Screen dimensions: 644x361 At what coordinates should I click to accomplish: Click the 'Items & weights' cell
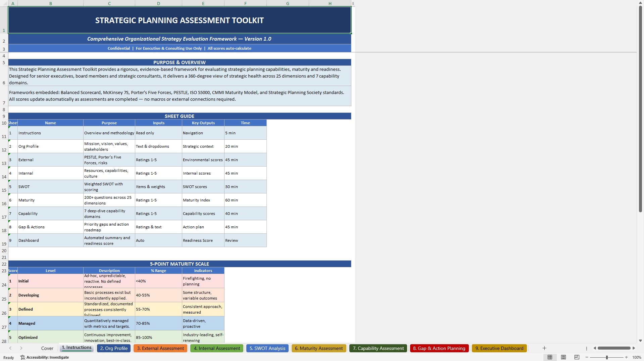[158, 187]
